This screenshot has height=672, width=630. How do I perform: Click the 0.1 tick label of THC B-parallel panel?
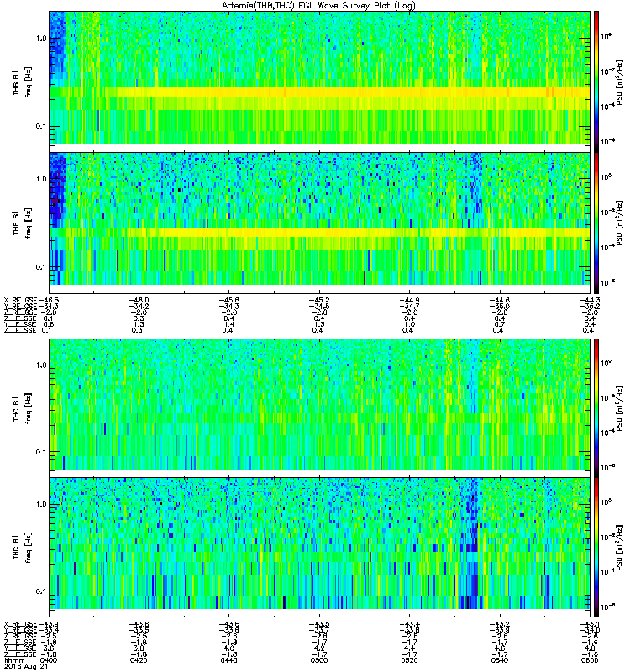point(41,592)
